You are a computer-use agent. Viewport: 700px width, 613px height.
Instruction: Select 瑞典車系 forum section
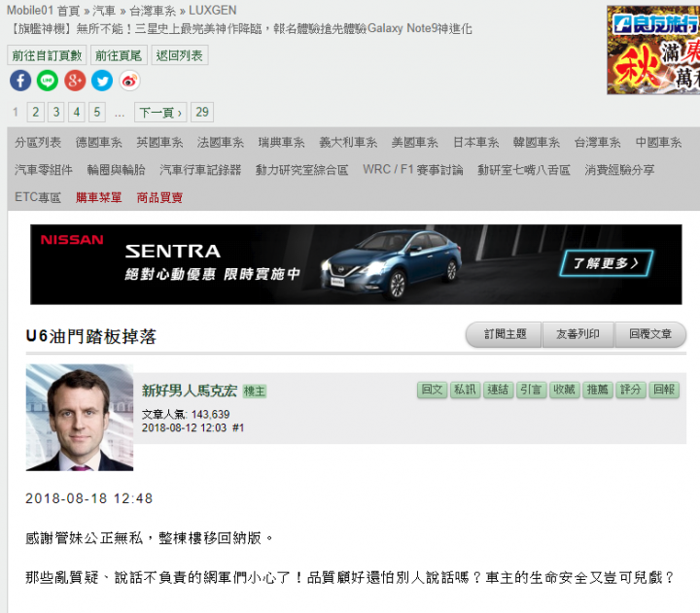tap(281, 142)
